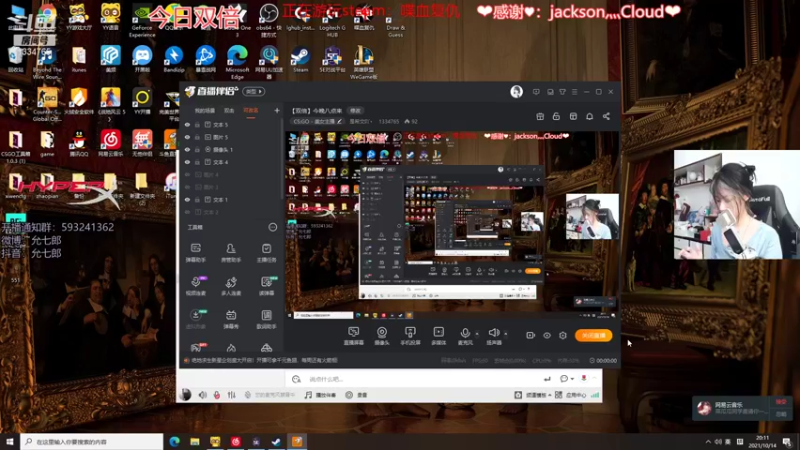The image size is (800, 450).
Task: Open the audio mixer sliders icon in chat bar
Action: pyautogui.click(x=232, y=395)
